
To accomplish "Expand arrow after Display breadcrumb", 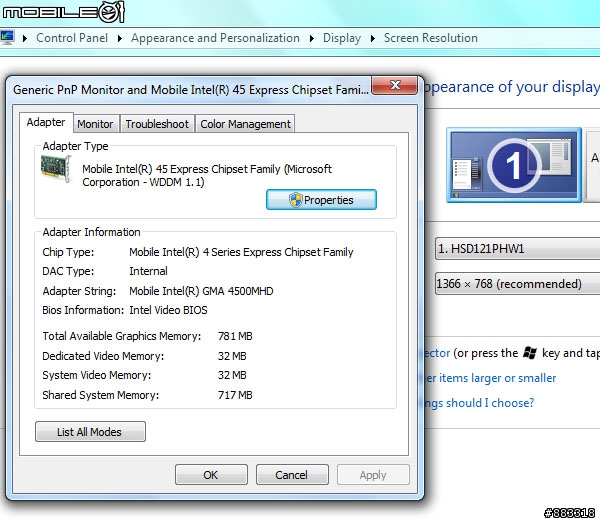I will pos(373,38).
